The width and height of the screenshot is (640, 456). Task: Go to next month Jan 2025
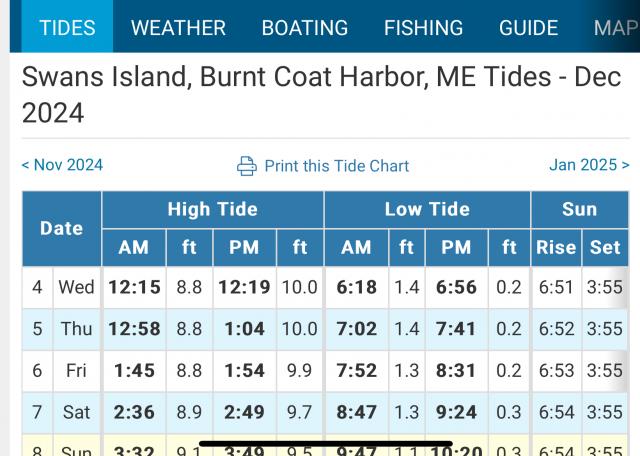pos(589,165)
